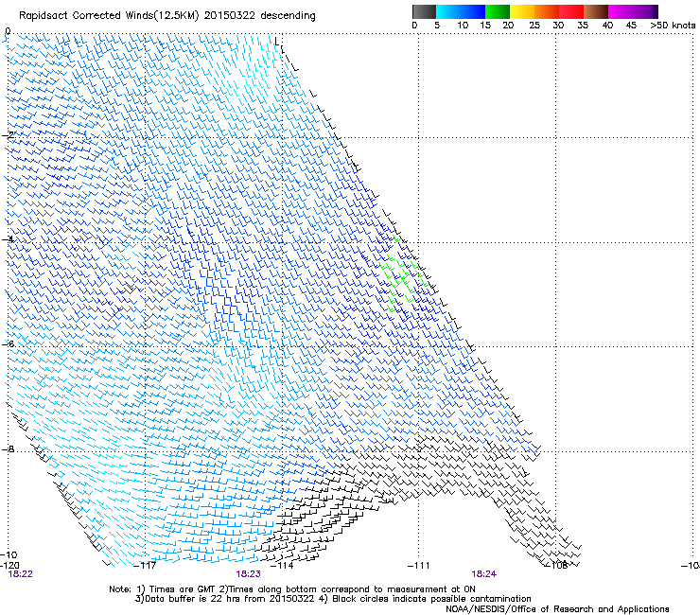Click the 'Times are GMT' note line
Image resolution: width=700 pixels, height=615 pixels.
(292, 589)
